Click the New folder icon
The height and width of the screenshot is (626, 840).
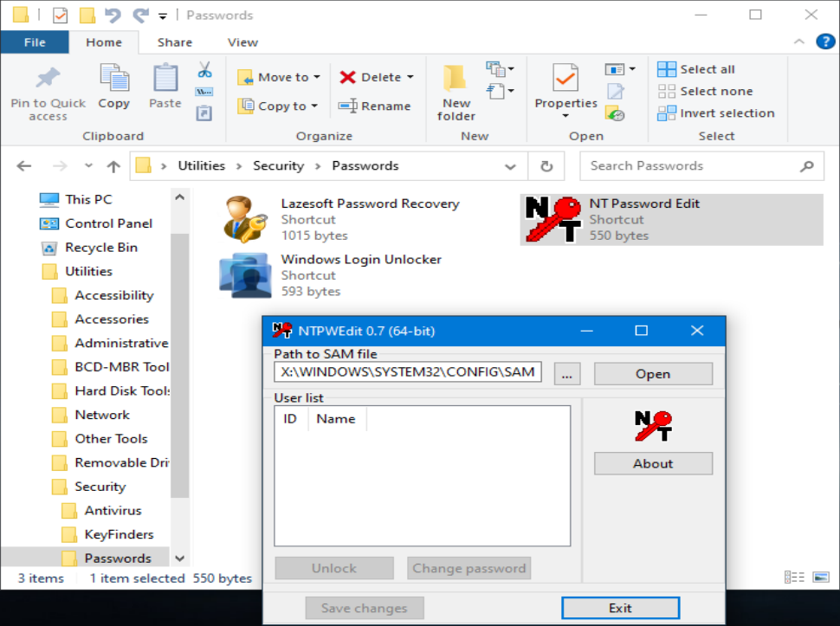click(455, 78)
